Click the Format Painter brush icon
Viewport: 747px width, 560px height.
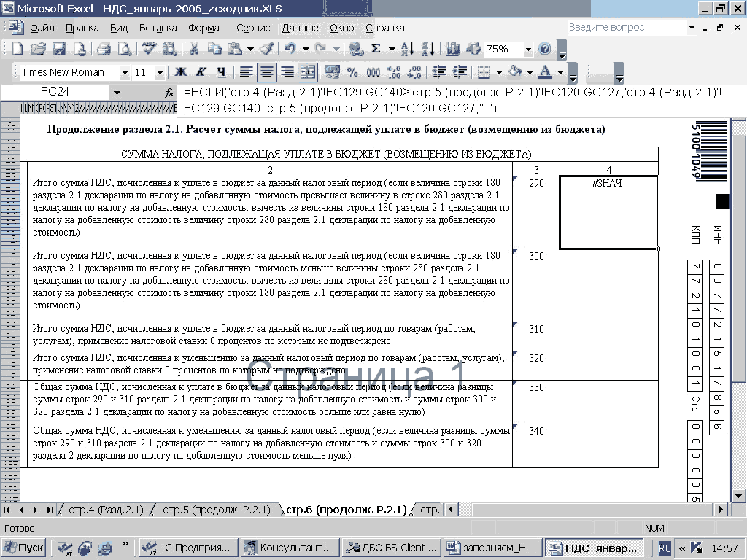266,50
